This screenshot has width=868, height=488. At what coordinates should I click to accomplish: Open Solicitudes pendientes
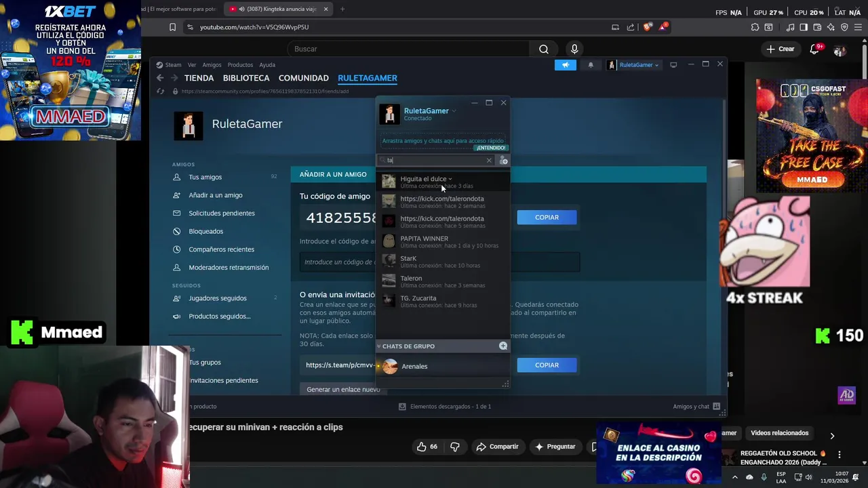point(222,213)
